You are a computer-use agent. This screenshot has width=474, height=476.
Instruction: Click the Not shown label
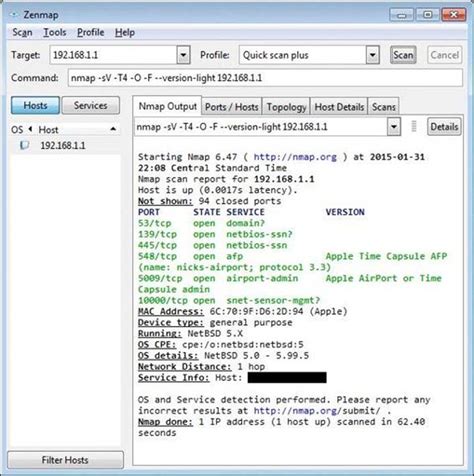[165, 201]
